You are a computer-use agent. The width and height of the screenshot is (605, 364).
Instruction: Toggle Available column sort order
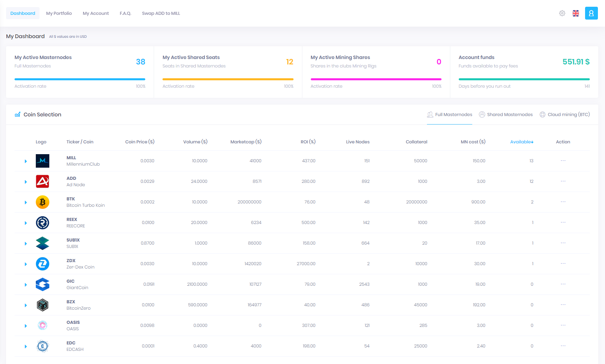coord(522,142)
